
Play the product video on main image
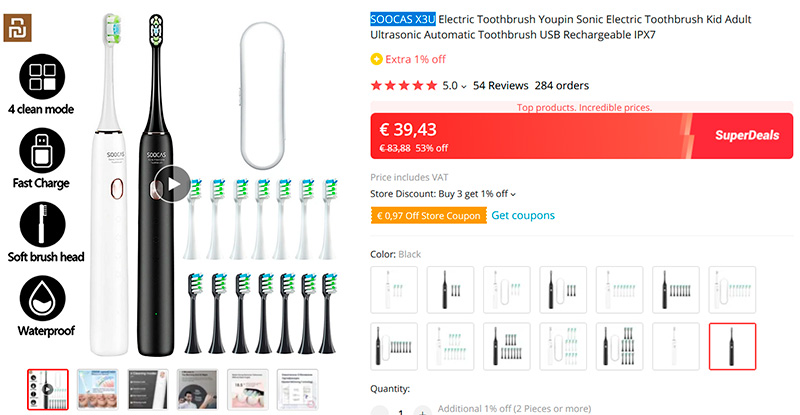tap(174, 185)
